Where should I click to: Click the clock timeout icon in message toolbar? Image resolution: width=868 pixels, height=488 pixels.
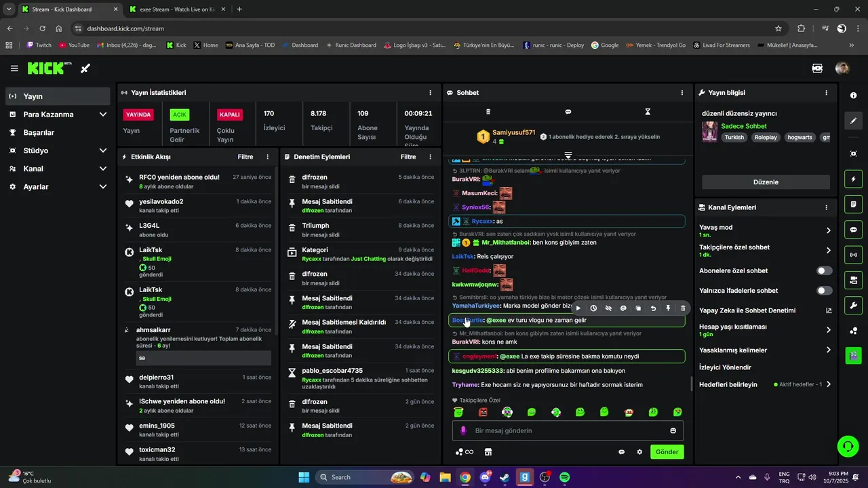(593, 308)
